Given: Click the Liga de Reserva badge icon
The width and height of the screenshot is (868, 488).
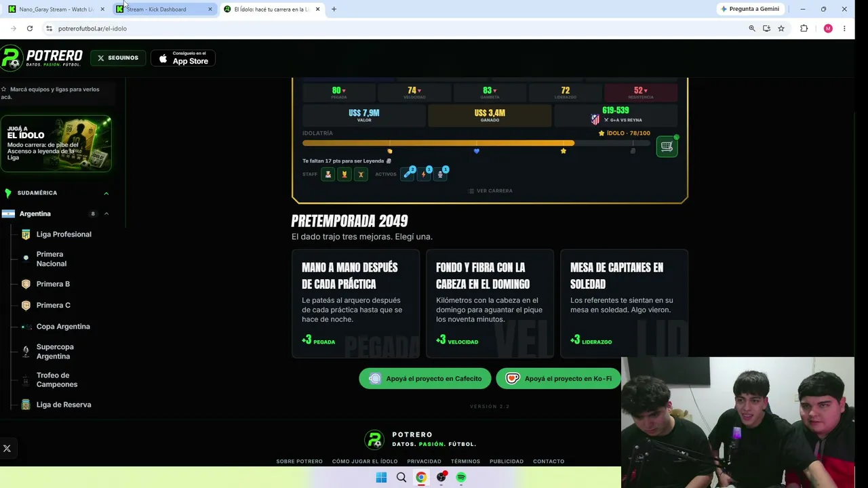Looking at the screenshot, I should click(26, 405).
